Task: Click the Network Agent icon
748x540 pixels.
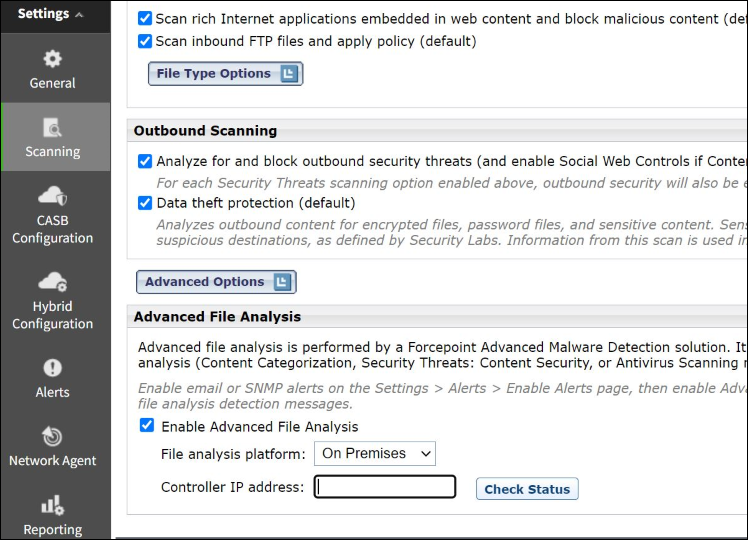Action: [52, 437]
